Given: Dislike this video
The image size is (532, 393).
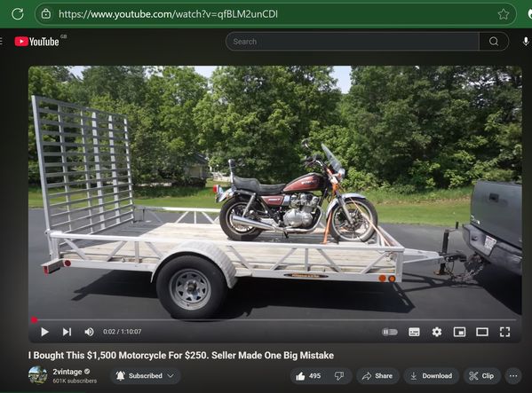Looking at the screenshot, I should (x=339, y=376).
